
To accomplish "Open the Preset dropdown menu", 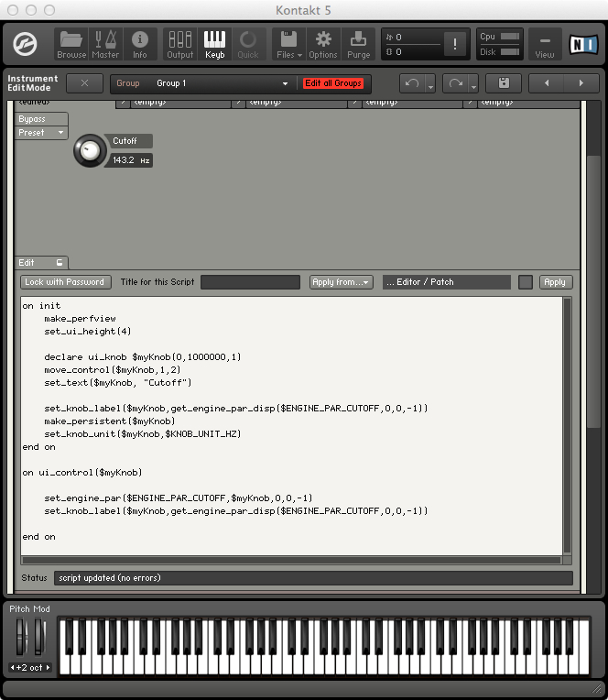I will [x=42, y=133].
